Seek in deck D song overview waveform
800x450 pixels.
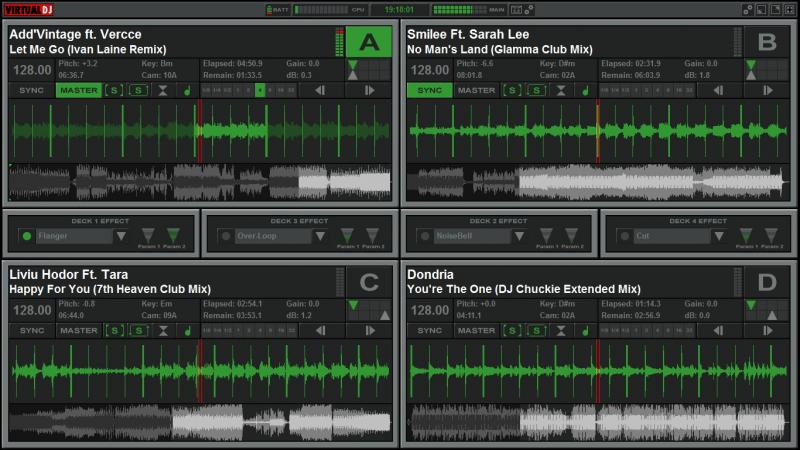pos(598,422)
